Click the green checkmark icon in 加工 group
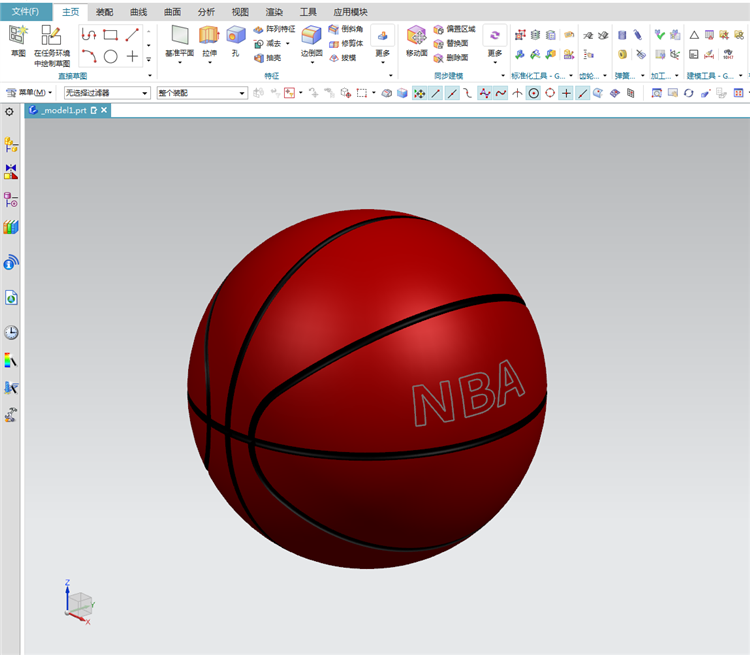This screenshot has height=655, width=750. coord(660,34)
